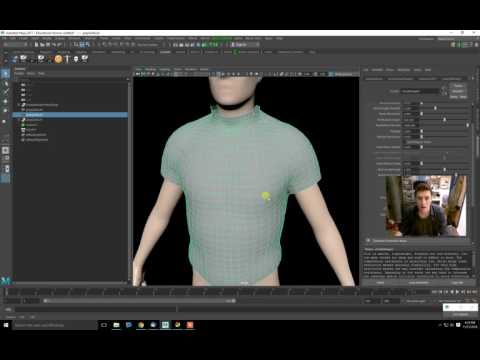Click the orange sphere shelf icon
Image resolution: width=480 pixels, height=360 pixels.
coord(58,59)
